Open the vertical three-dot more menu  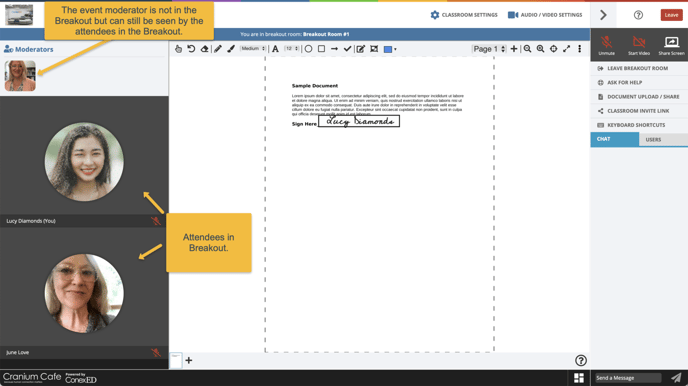click(x=580, y=49)
